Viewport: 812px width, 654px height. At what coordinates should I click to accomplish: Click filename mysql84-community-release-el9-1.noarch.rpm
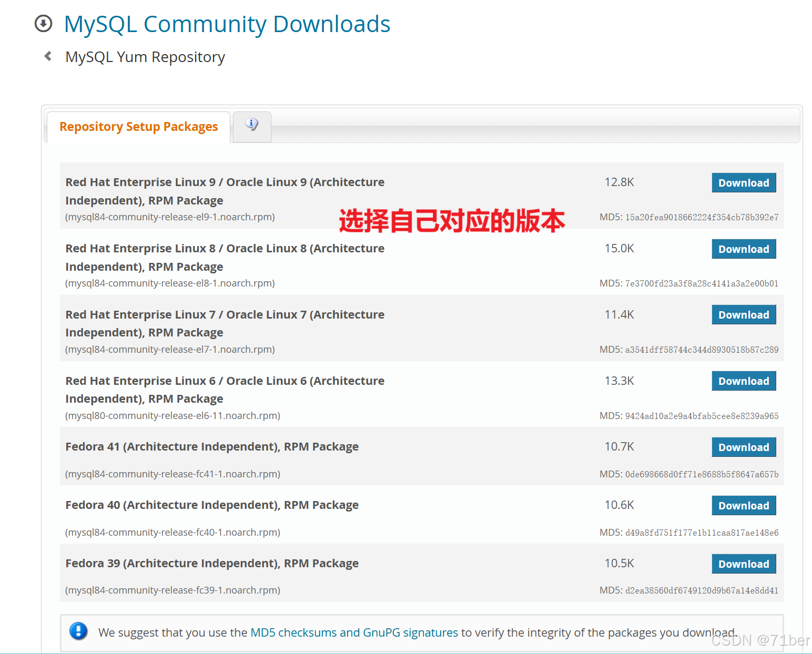point(170,217)
